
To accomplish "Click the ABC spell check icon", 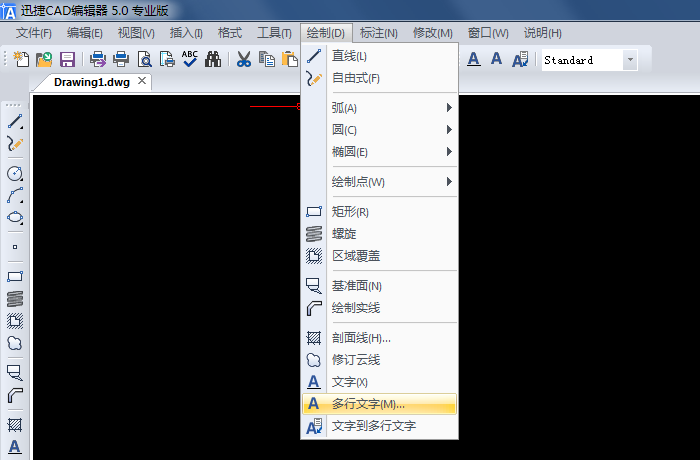I will 190,59.
